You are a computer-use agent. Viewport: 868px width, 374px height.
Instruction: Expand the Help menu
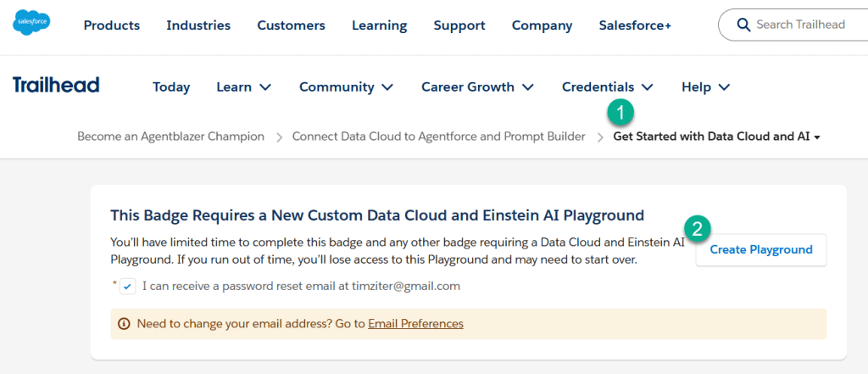click(705, 87)
